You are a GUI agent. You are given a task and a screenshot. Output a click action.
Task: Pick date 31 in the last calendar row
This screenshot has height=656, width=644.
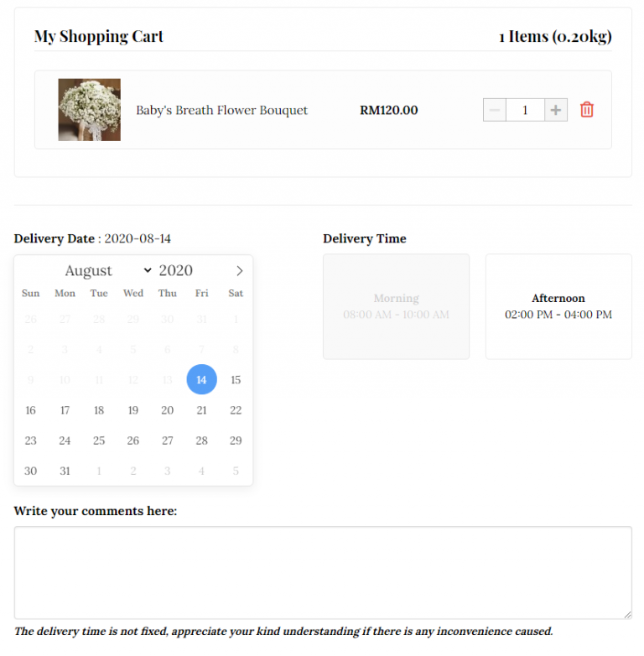point(65,471)
